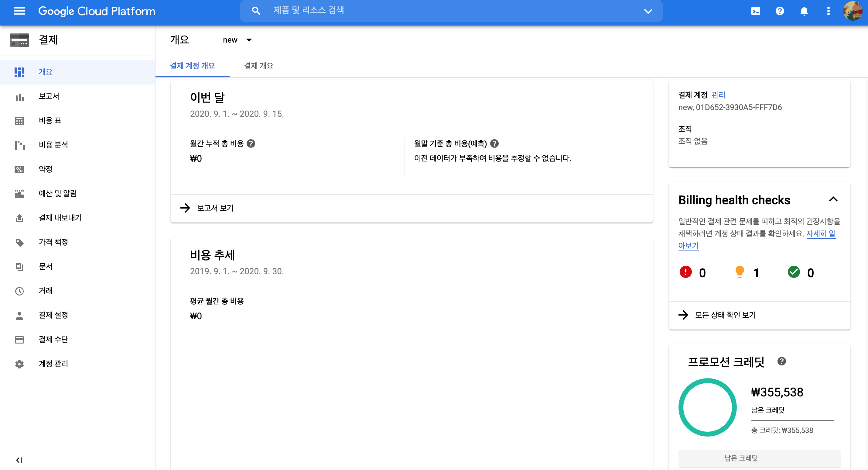Click the 조직 없음 text
Viewport: 868px width, 470px height.
[693, 141]
